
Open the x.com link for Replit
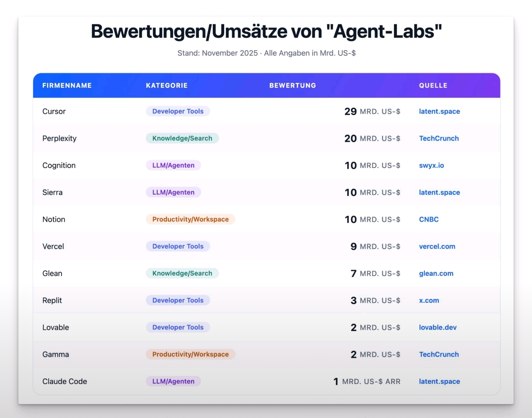pos(429,301)
